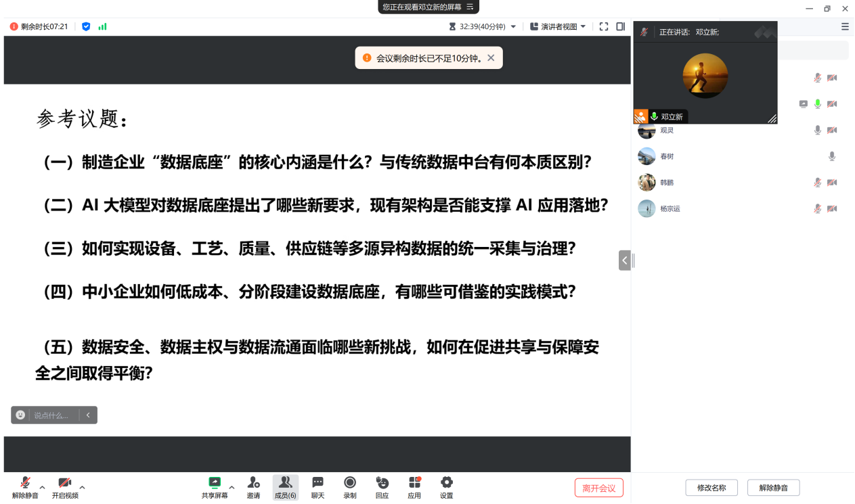Click the 修改名称 rename button
This screenshot has height=504, width=855.
[x=711, y=488]
